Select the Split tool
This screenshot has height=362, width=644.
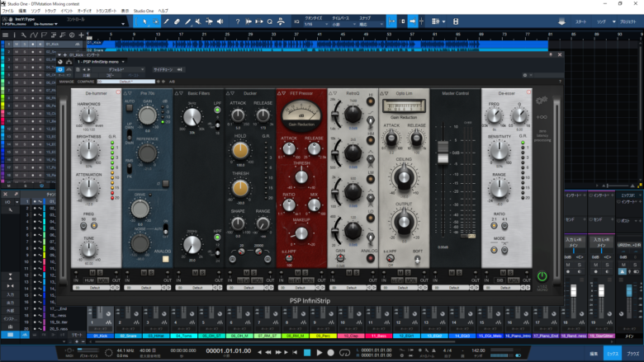click(x=166, y=21)
